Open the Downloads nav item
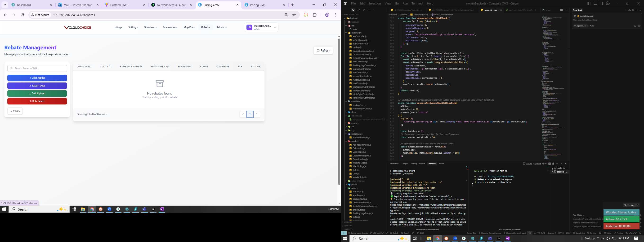The image size is (644, 242). coord(150,27)
